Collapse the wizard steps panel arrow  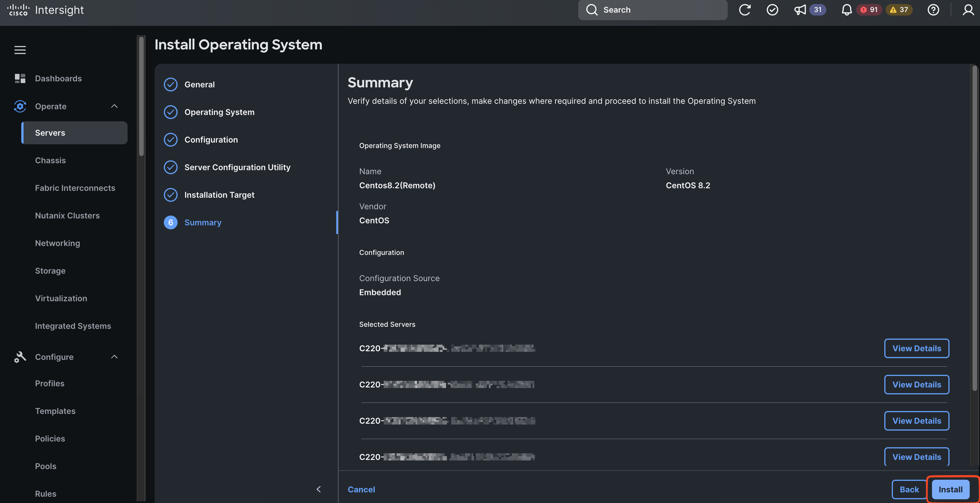(319, 489)
